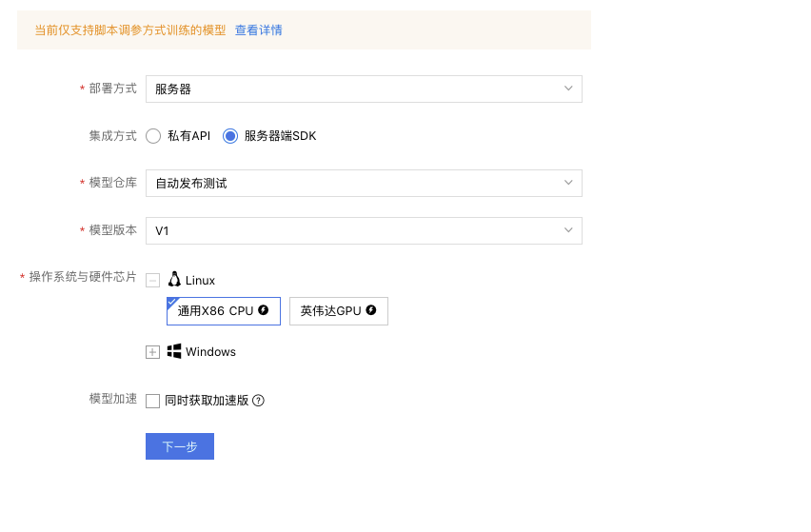
Task: Enable the 同时获取加速版 checkbox
Action: [x=152, y=401]
